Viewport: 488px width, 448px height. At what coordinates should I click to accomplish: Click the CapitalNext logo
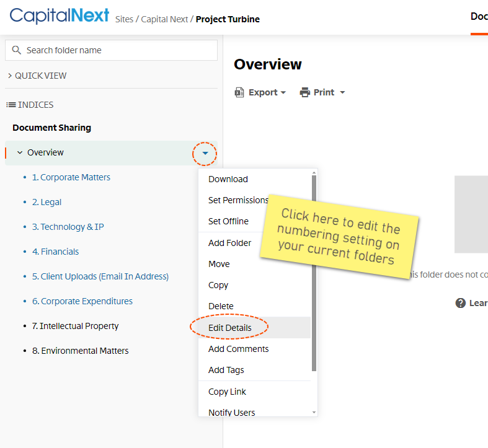coord(59,15)
